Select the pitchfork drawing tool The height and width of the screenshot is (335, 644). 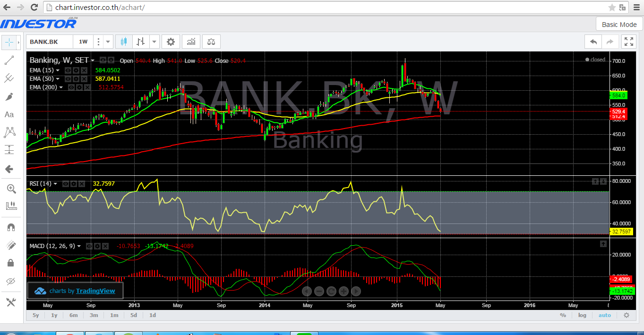pyautogui.click(x=9, y=78)
